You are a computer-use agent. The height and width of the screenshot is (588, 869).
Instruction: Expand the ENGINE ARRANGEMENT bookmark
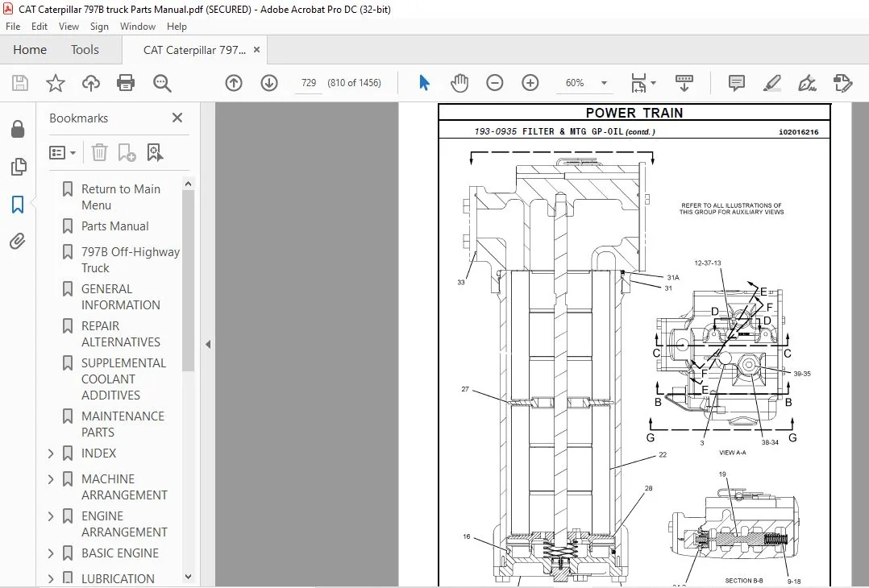(x=51, y=516)
